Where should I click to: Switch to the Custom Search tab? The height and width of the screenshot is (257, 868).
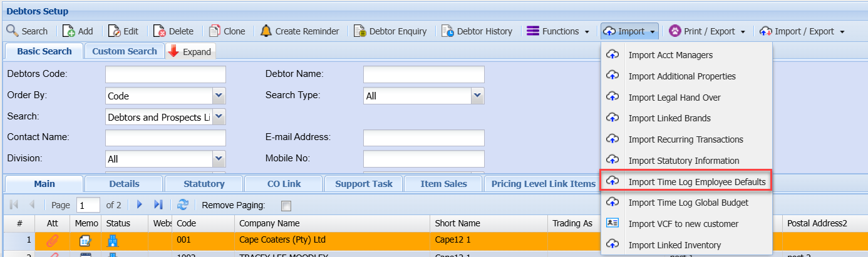[x=124, y=51]
